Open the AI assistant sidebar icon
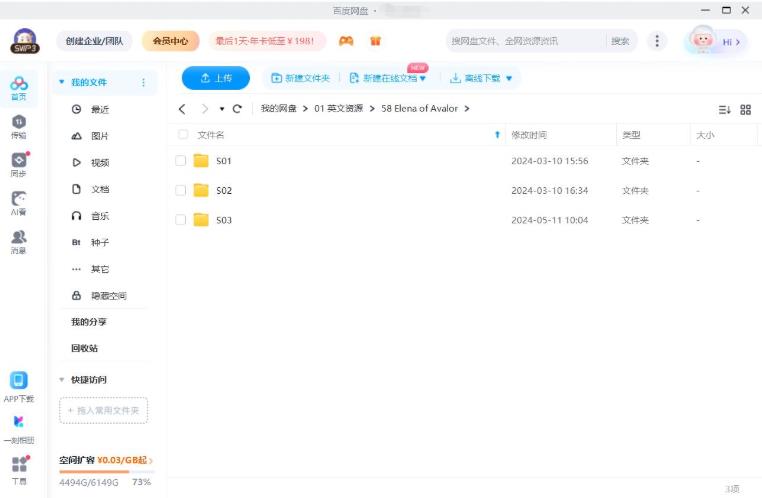 18,203
